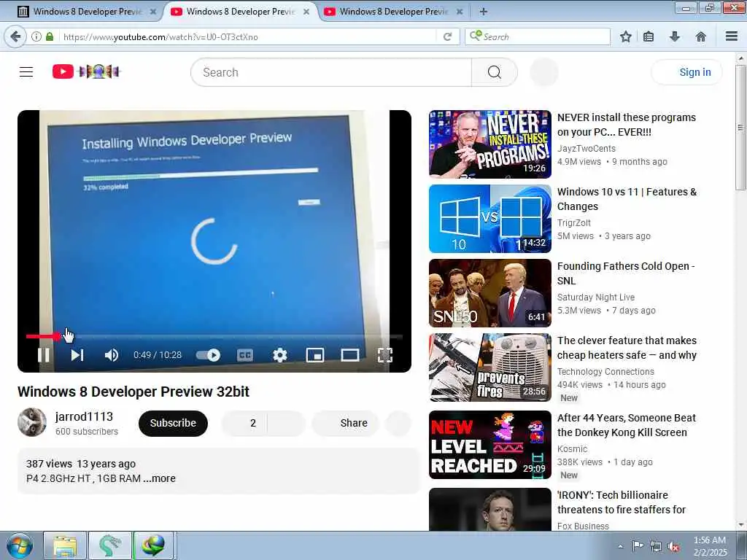Viewport: 747px width, 560px height.
Task: Go back in the browser
Action: (16, 36)
